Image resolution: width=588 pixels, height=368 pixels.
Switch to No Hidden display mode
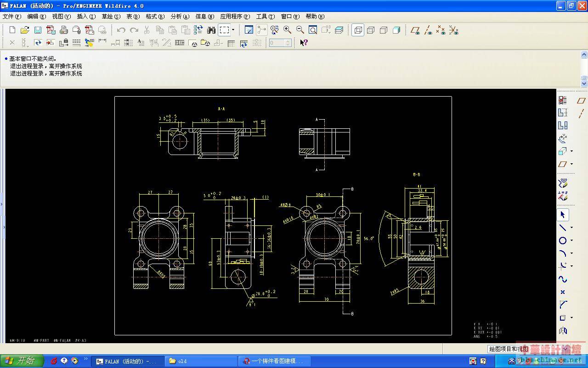(384, 30)
